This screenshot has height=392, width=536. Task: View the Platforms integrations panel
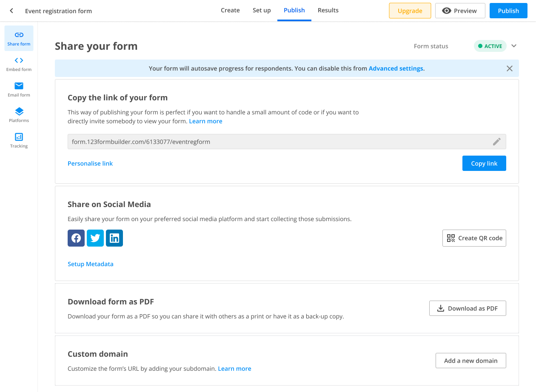coord(19,115)
